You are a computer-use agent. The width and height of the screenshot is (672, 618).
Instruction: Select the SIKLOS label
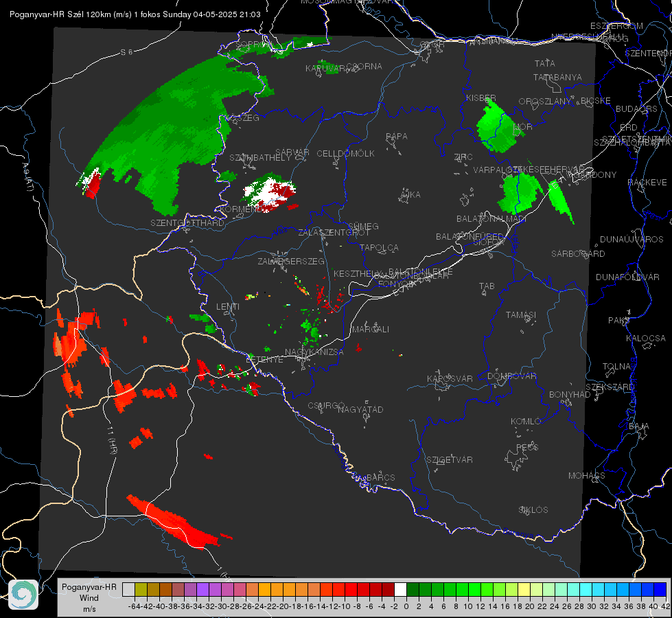tap(533, 510)
